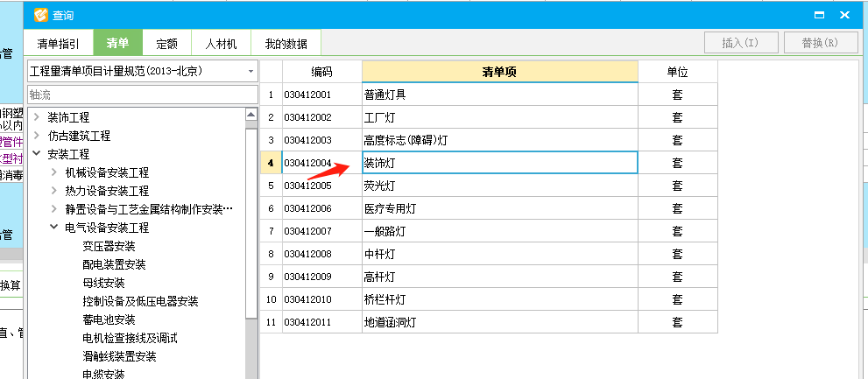The image size is (868, 379).
Task: Expand the 装饰工程 tree node
Action: [x=36, y=117]
